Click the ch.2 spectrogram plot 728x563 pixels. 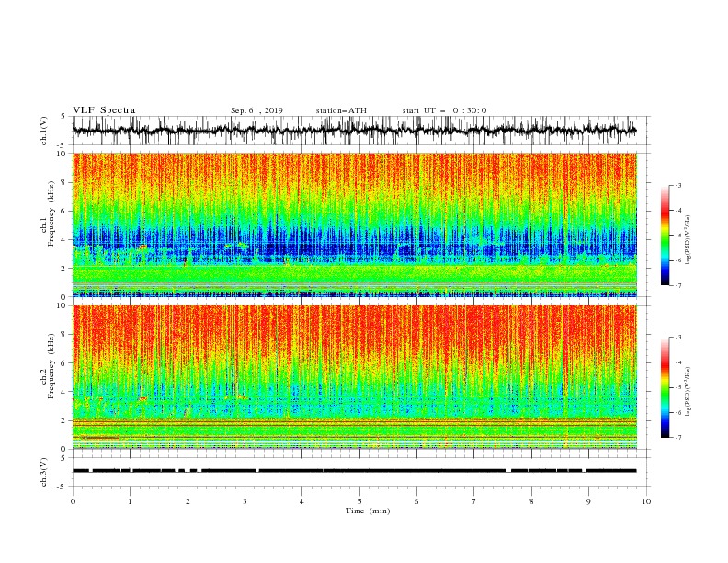click(355, 377)
